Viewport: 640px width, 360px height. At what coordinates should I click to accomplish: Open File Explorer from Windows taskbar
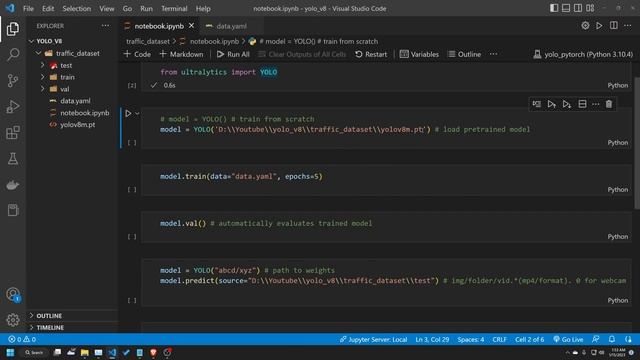(x=84, y=353)
